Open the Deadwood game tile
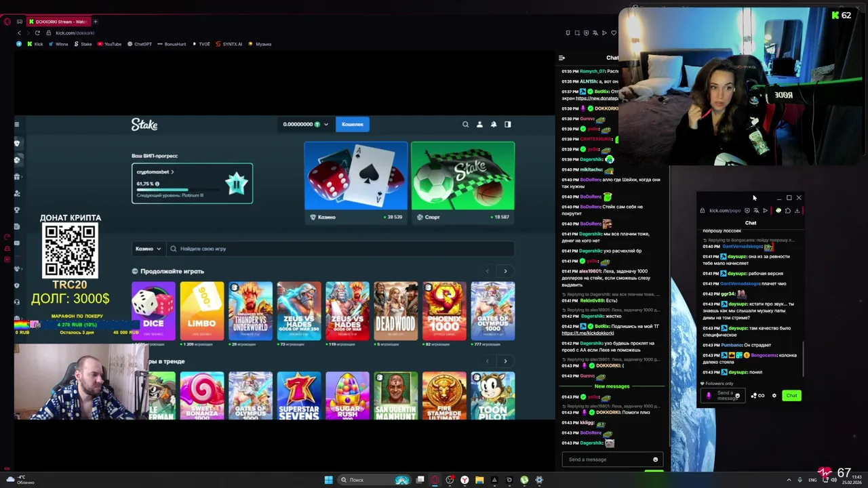 (396, 310)
